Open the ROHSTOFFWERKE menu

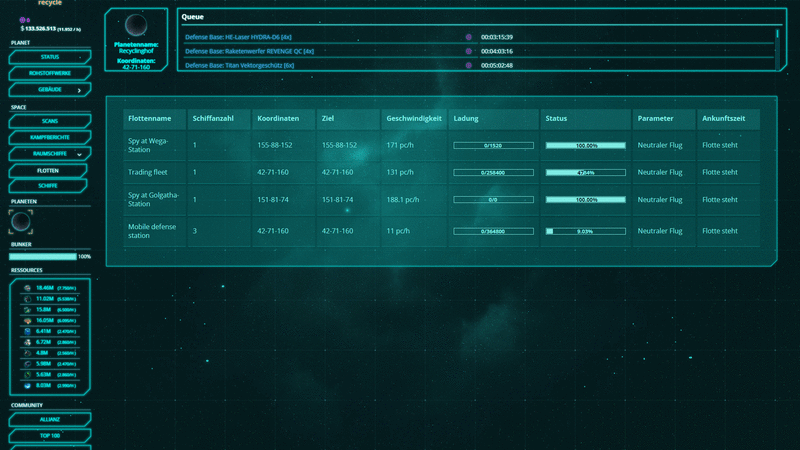point(50,73)
